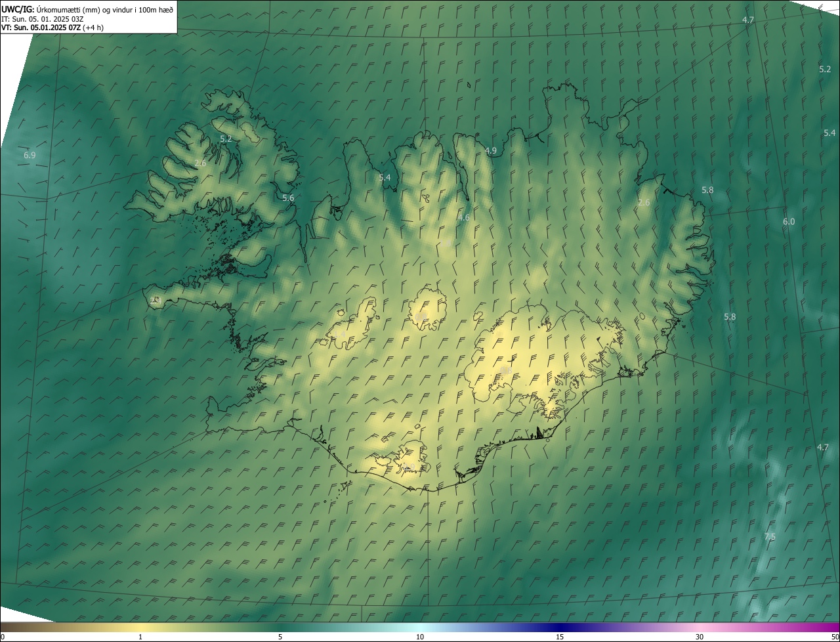This screenshot has width=840, height=642.
Task: Select the 5.6 value label
Action: tap(288, 198)
